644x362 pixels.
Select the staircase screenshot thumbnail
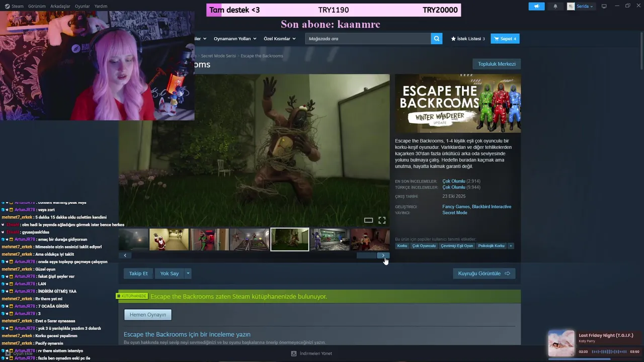[x=250, y=239]
